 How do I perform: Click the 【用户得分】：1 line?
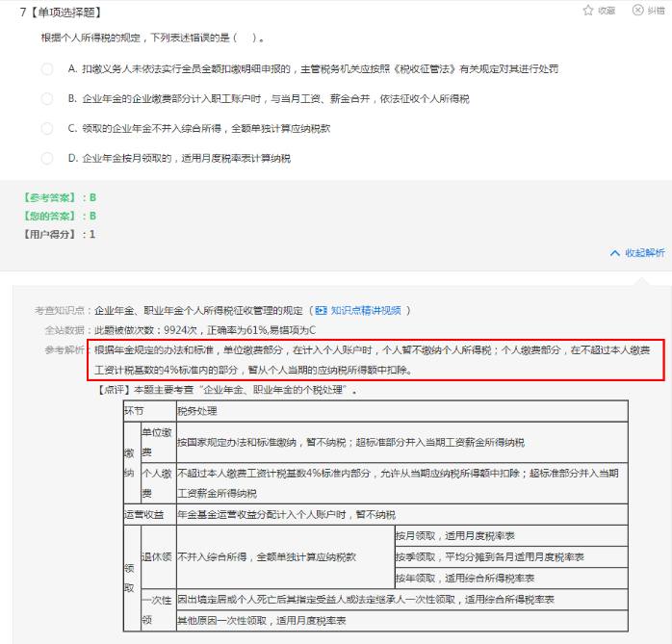59,234
